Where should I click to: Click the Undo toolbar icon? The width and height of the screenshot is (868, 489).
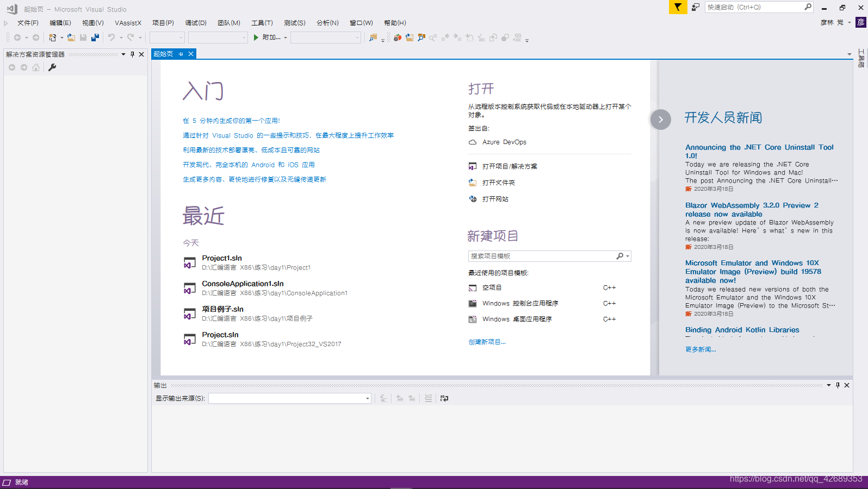(111, 37)
